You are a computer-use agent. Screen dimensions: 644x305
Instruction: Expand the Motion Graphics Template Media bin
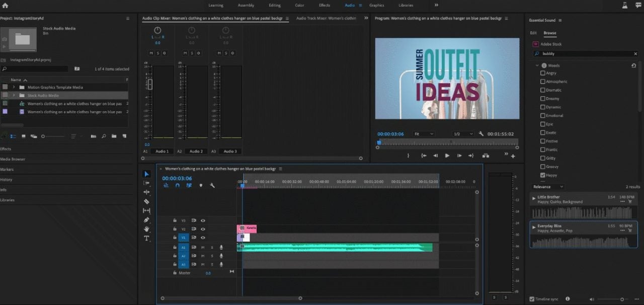click(x=14, y=87)
